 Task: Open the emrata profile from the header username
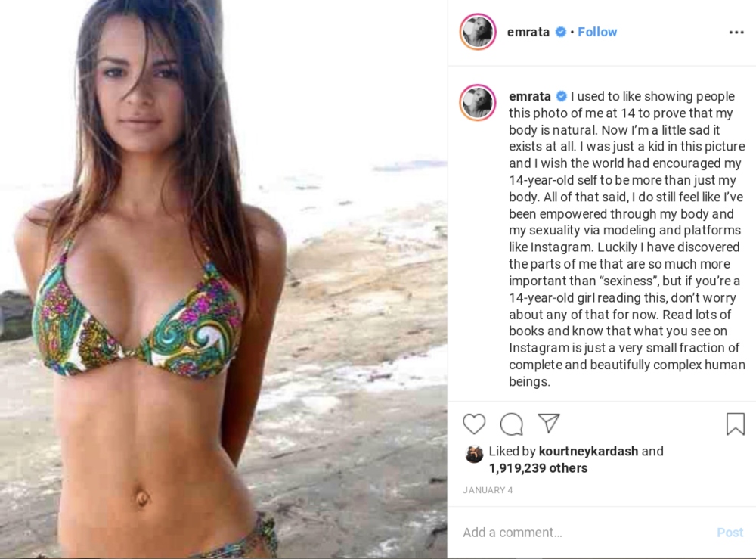(x=528, y=32)
